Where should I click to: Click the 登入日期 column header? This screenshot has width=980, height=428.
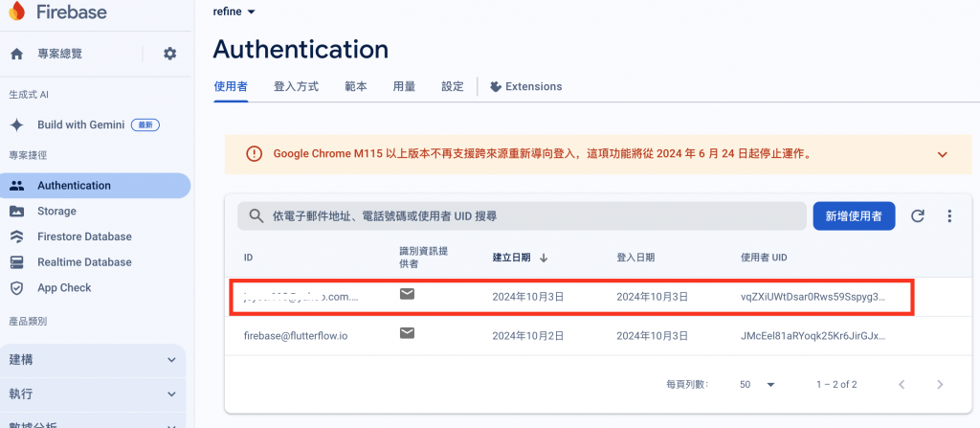[x=635, y=258]
